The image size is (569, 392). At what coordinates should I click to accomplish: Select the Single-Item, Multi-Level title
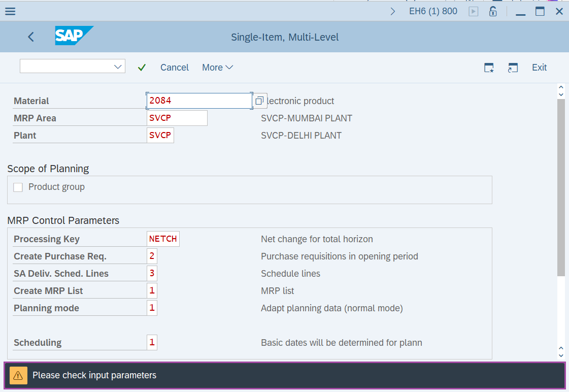pyautogui.click(x=285, y=37)
